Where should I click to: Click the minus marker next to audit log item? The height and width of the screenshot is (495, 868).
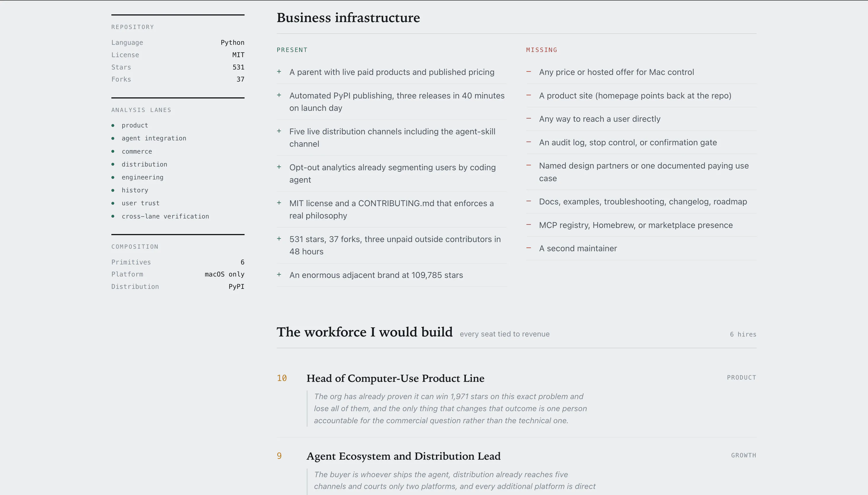coord(528,142)
